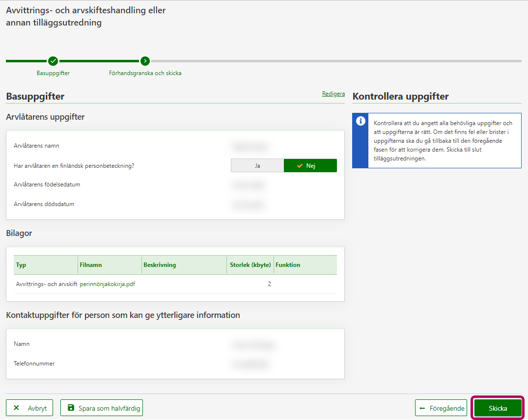
Task: Click the Basuppgifter step label
Action: point(53,73)
